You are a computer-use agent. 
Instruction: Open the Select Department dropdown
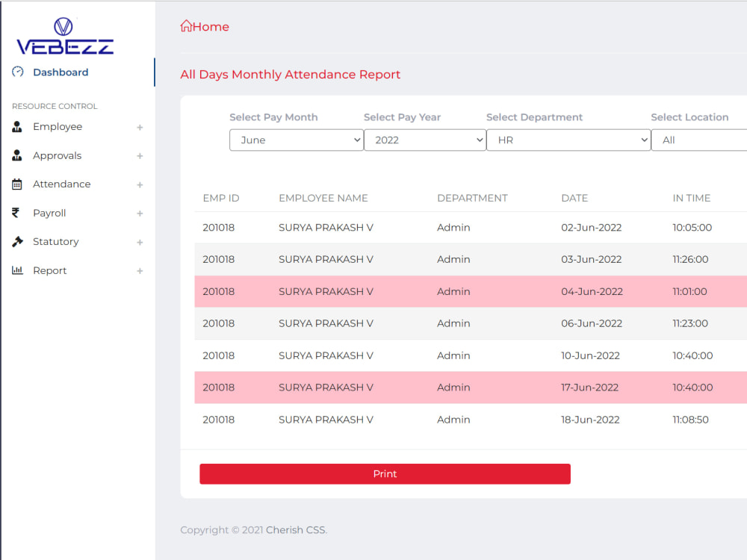click(x=568, y=140)
